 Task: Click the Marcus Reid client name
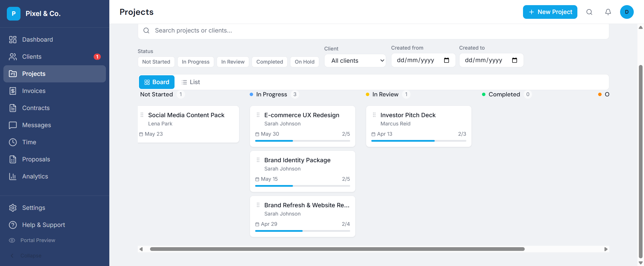[x=395, y=124]
